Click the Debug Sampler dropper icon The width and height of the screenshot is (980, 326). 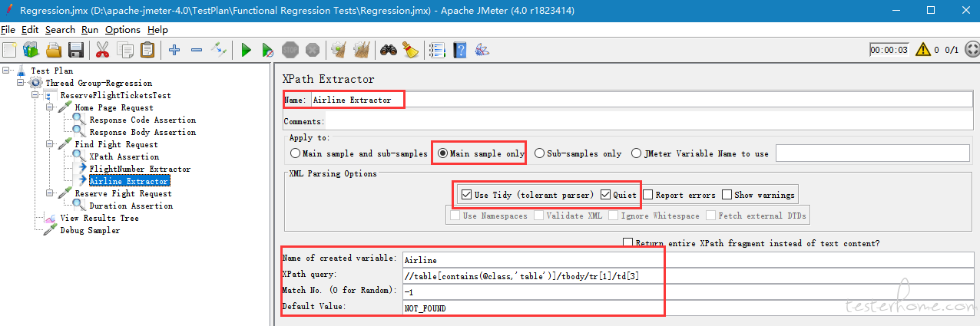tap(51, 230)
